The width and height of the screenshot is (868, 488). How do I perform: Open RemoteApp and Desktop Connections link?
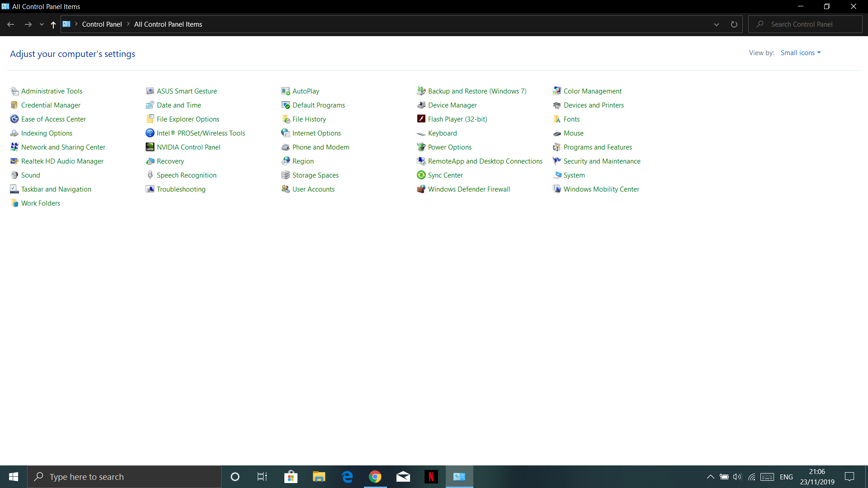click(485, 161)
